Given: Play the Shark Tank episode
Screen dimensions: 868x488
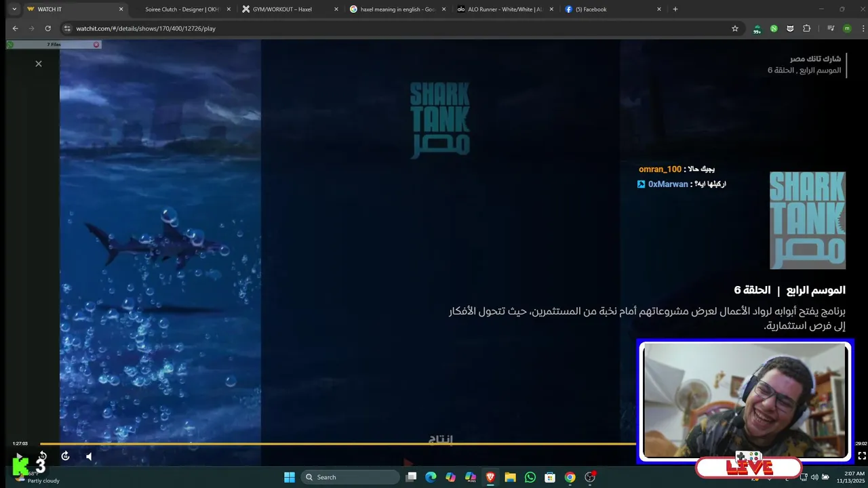Looking at the screenshot, I should click(19, 457).
